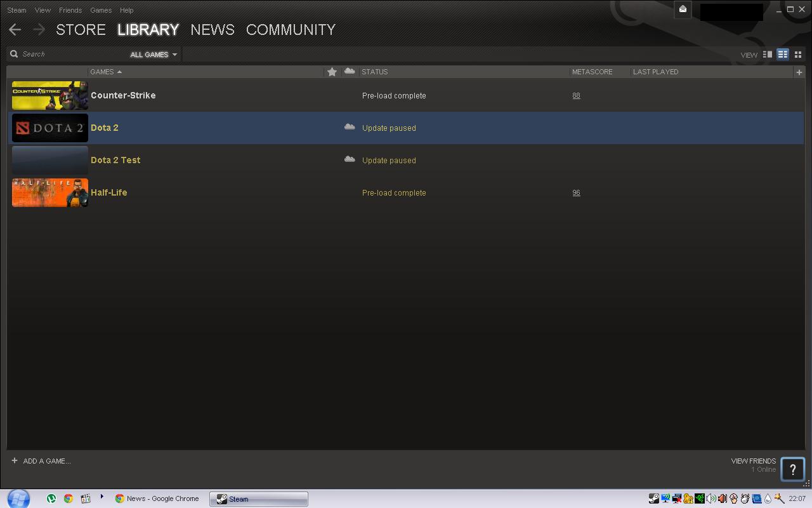This screenshot has width=812, height=508.
Task: Click the cow face tray icon
Action: point(745,498)
